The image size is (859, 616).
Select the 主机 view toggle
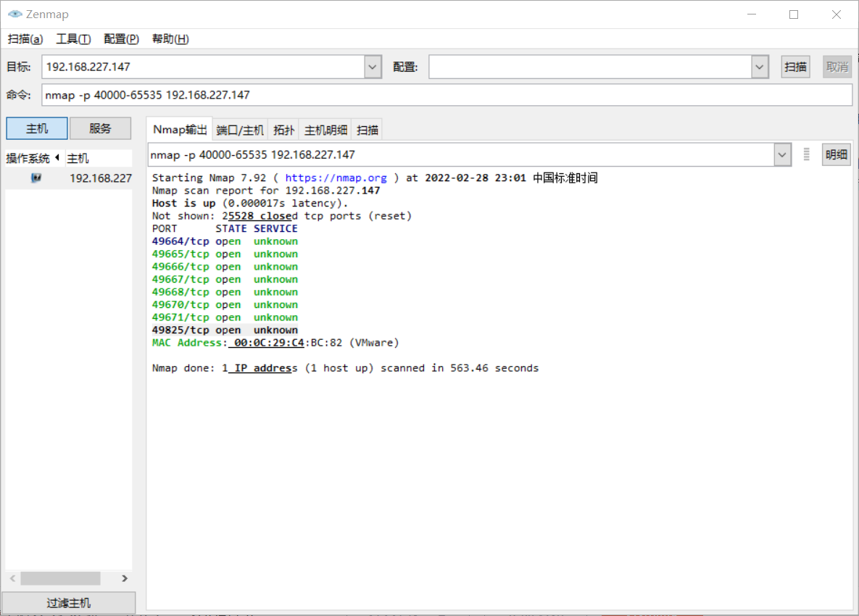[x=36, y=128]
